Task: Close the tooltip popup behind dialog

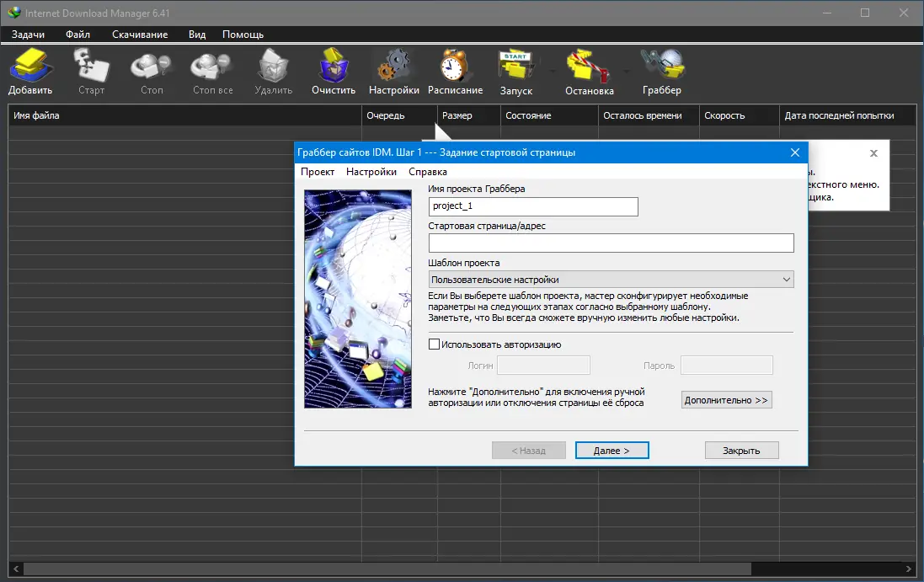Action: [x=874, y=153]
